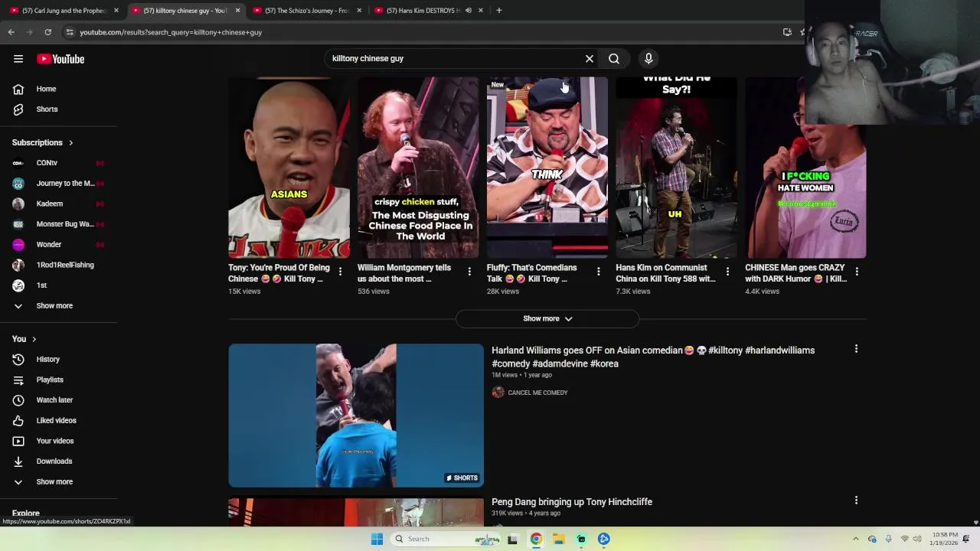
Task: Mute the Hans Kim DESTROYS tab audio
Action: pyautogui.click(x=468, y=11)
